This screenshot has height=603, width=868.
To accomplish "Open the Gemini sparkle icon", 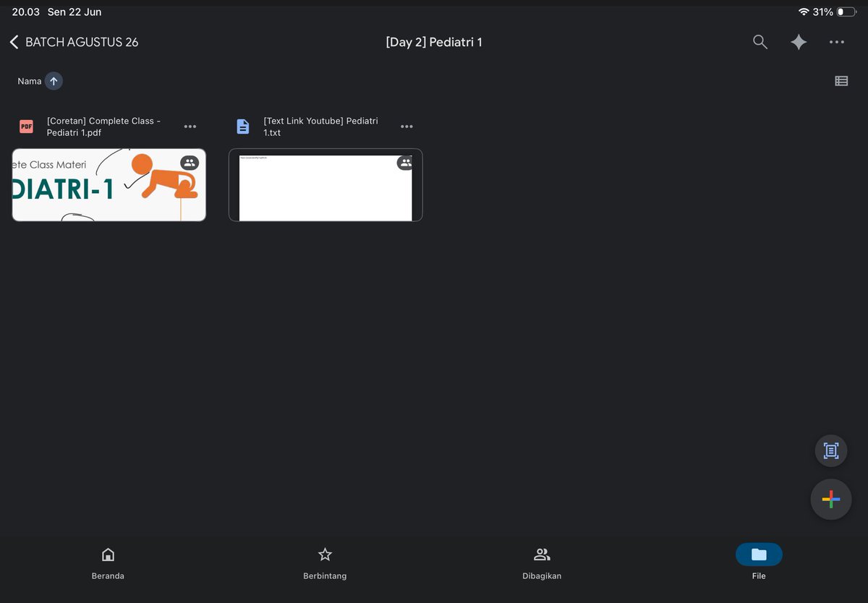I will [799, 42].
